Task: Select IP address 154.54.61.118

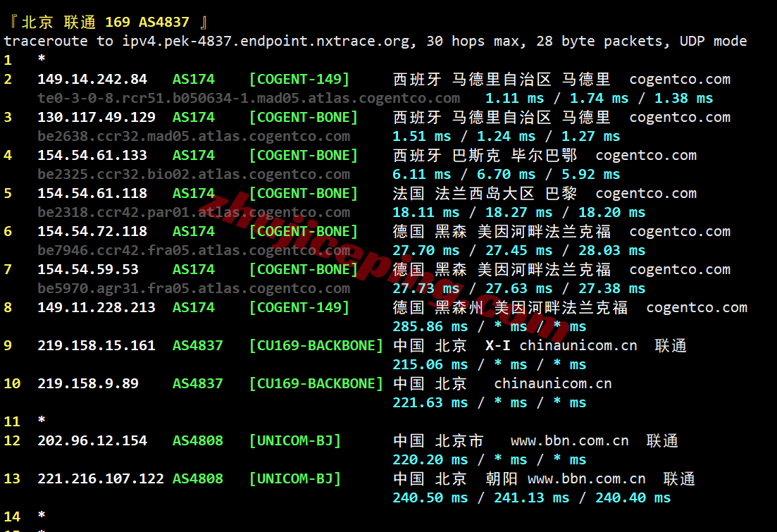Action: click(x=92, y=193)
